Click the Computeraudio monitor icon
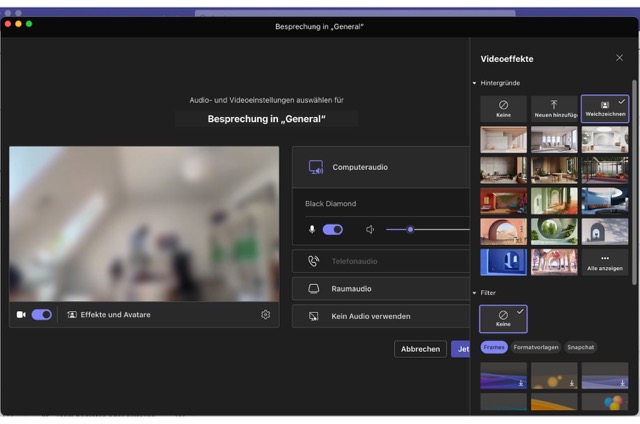This screenshot has width=640, height=424. coord(316,167)
